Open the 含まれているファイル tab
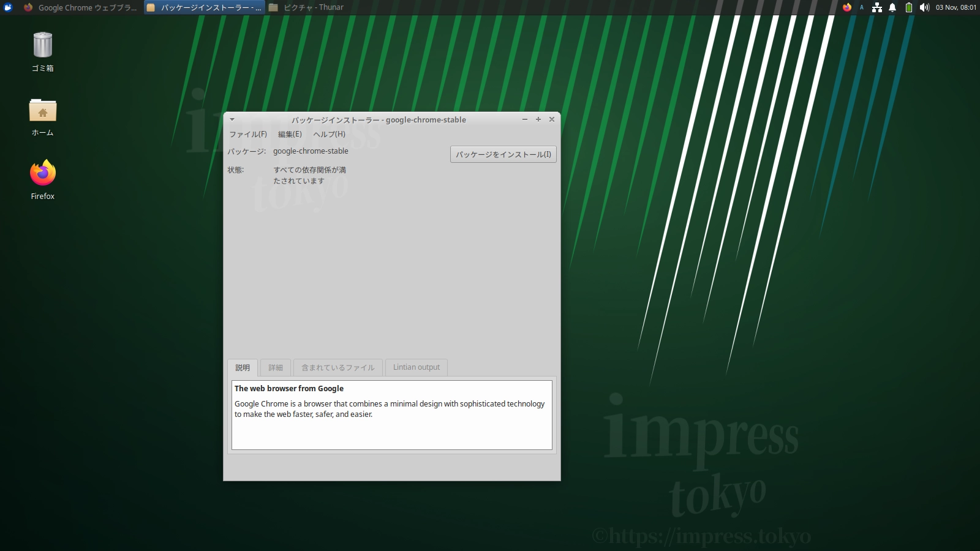Image resolution: width=980 pixels, height=551 pixels. (x=338, y=367)
